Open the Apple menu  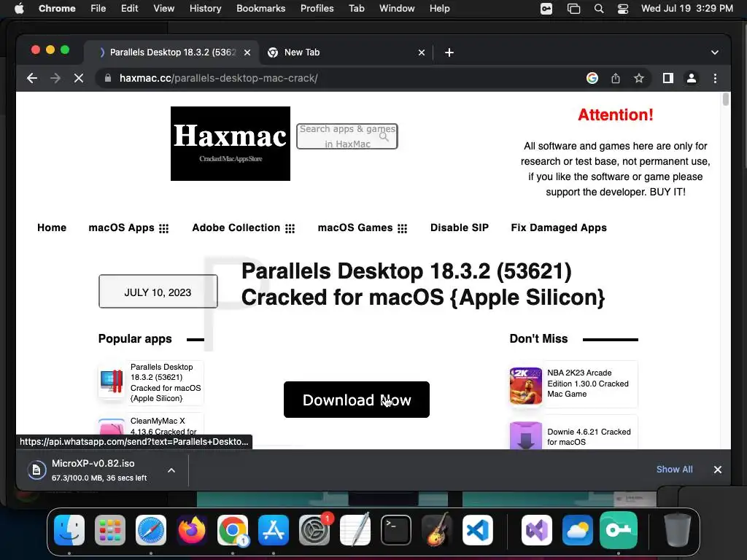point(19,8)
